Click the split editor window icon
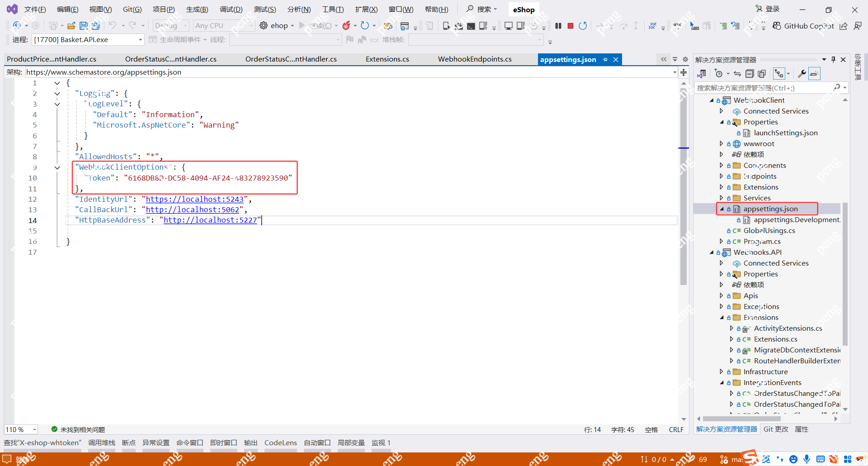Viewport: 868px width, 466px height. 684,72
